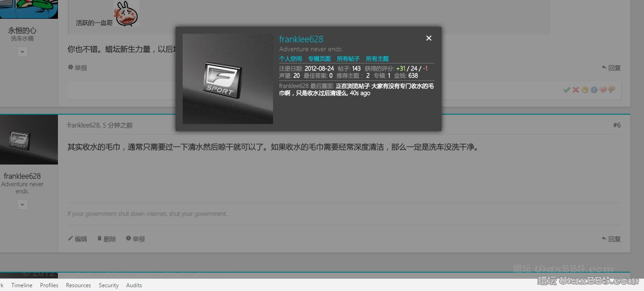The height and width of the screenshot is (291, 644).
Task: Open 个人空间 link in profile popup
Action: (290, 59)
